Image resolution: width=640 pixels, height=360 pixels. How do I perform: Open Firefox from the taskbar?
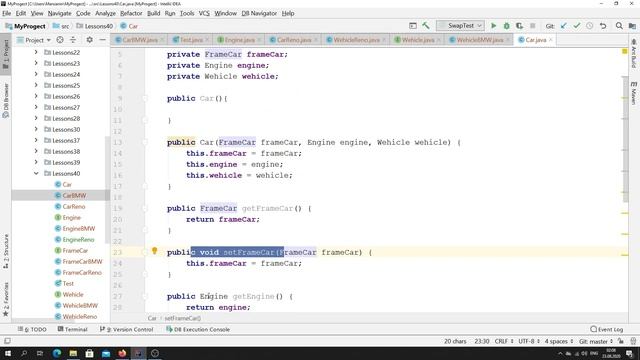122,353
